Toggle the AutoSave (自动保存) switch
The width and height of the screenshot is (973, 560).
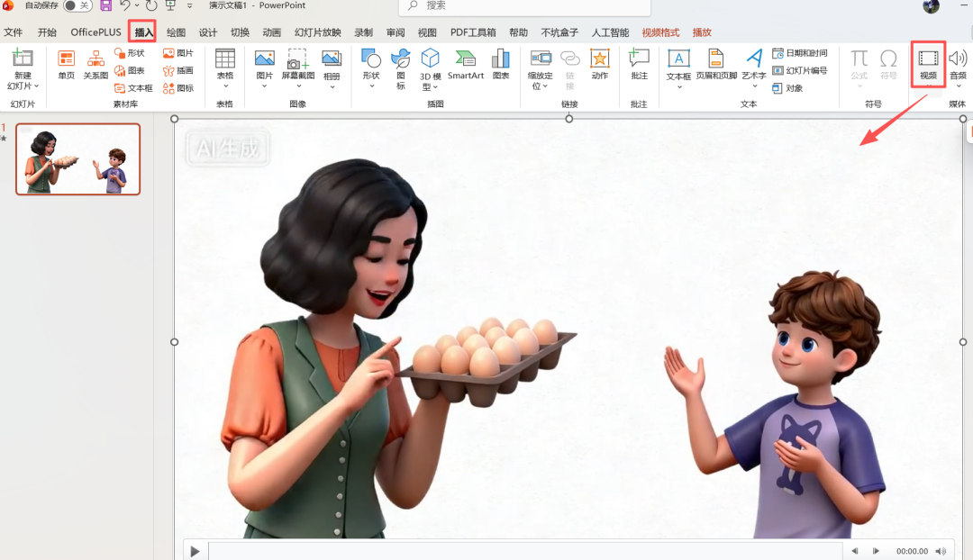point(78,6)
